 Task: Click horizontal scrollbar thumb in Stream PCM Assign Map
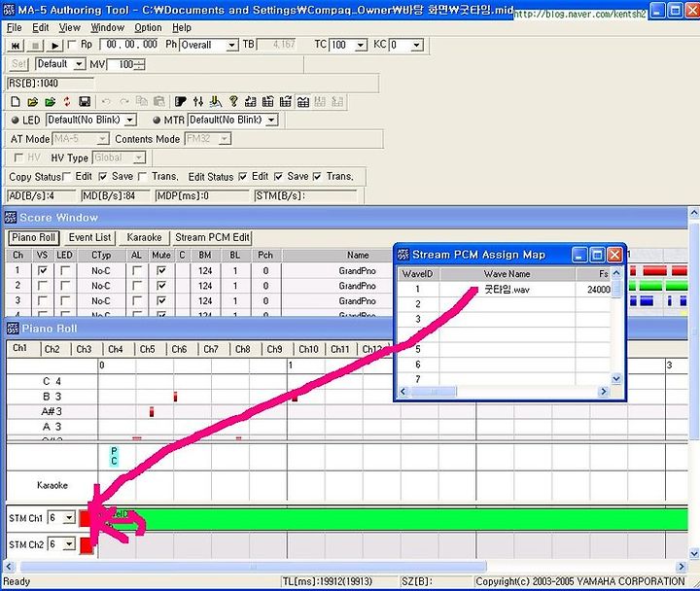click(x=433, y=392)
